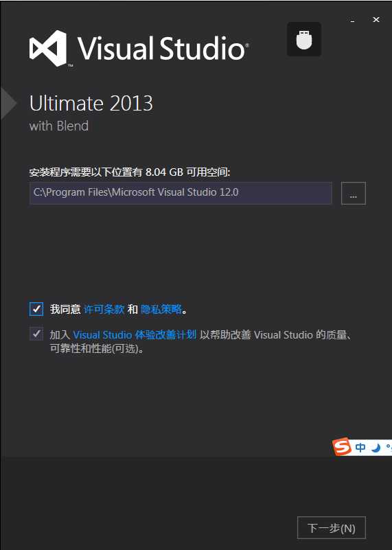Screen dimensions: 392x550
Task: Close the installer window
Action: click(376, 20)
